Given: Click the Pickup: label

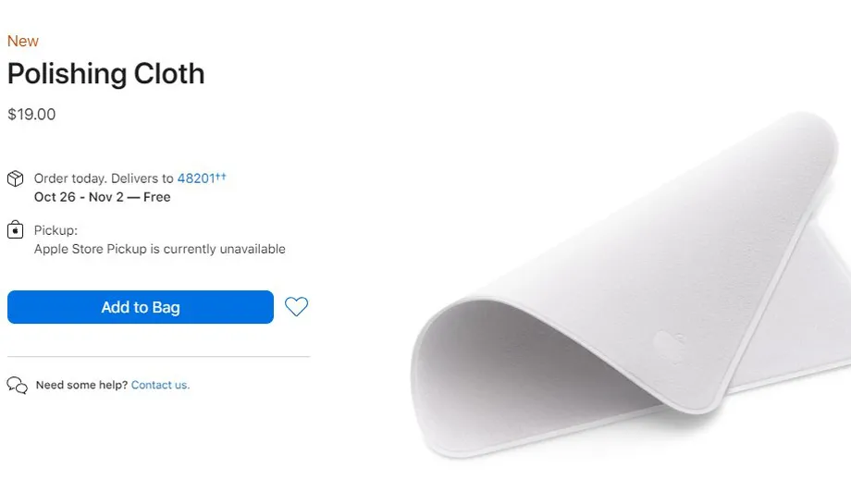Looking at the screenshot, I should click(x=55, y=230).
